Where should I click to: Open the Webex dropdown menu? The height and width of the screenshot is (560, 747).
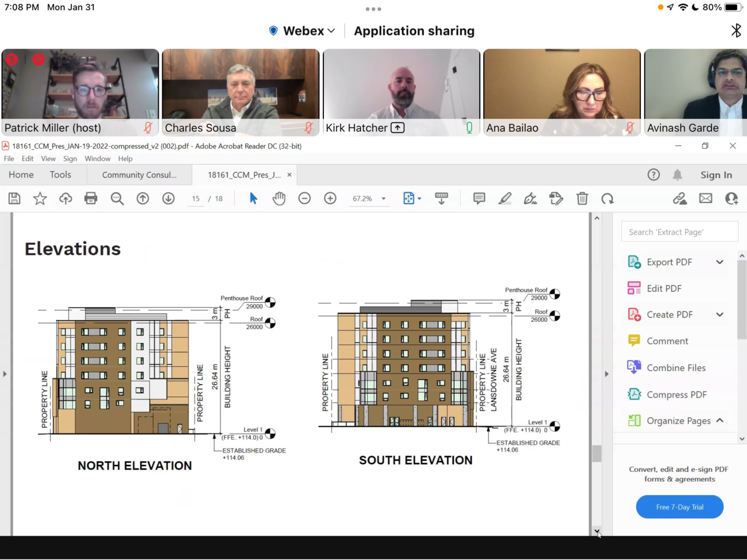pos(302,31)
